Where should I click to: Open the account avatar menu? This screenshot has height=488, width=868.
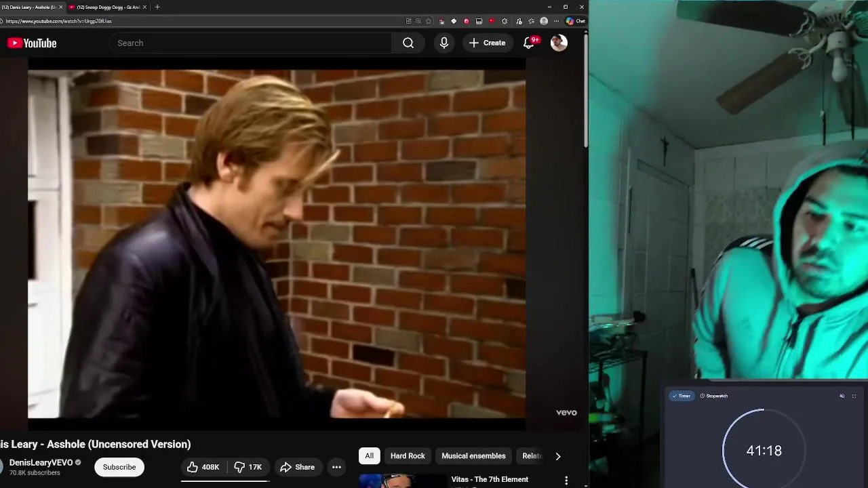(559, 43)
